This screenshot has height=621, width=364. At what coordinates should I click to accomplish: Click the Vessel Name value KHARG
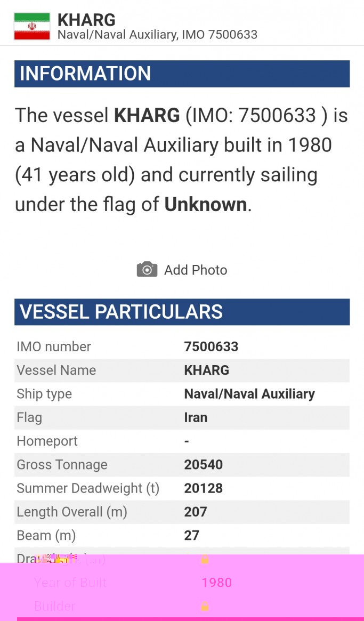(207, 370)
